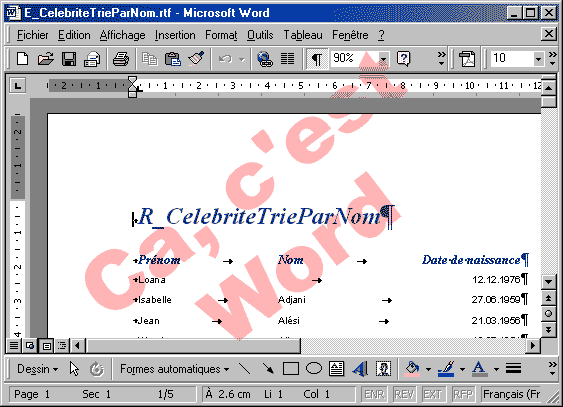Expand the 90% zoom dropdown
Image resolution: width=563 pixels, height=407 pixels.
tap(383, 59)
